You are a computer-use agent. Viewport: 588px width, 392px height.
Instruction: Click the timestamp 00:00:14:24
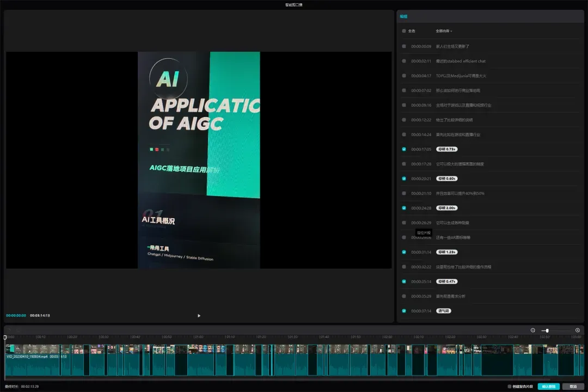click(x=421, y=134)
